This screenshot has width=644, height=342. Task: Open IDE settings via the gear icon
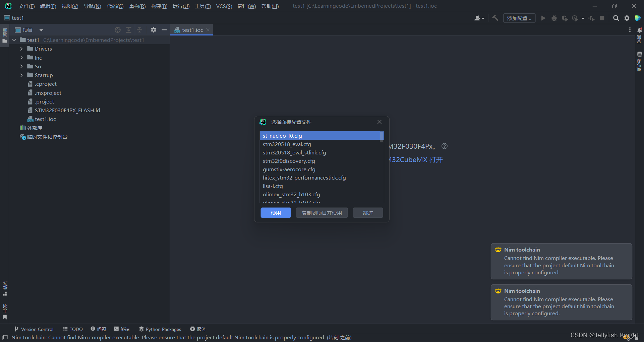tap(627, 18)
